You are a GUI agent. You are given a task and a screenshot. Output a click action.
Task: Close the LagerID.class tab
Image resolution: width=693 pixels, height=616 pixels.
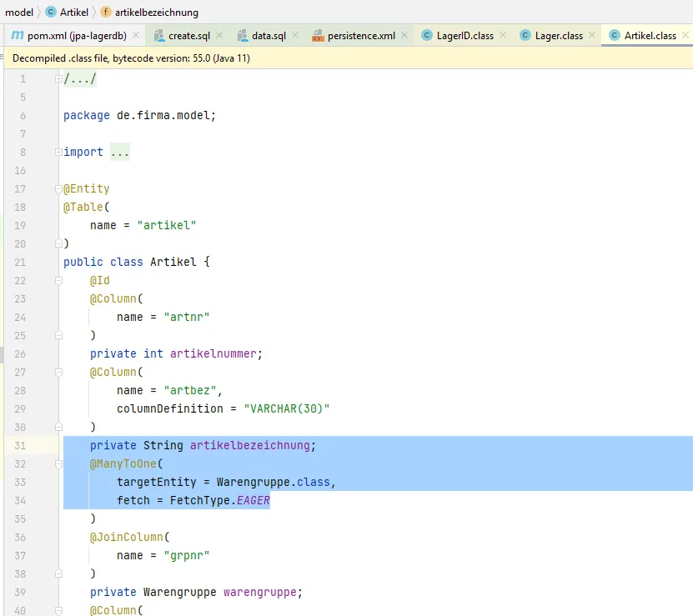pos(503,35)
